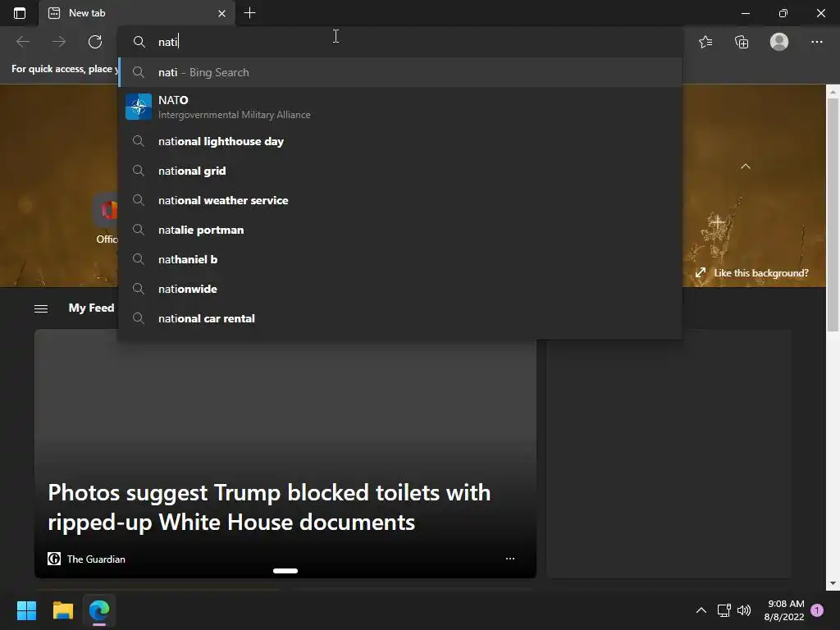This screenshot has height=630, width=840.
Task: Open the Favorites star list icon
Action: point(705,42)
